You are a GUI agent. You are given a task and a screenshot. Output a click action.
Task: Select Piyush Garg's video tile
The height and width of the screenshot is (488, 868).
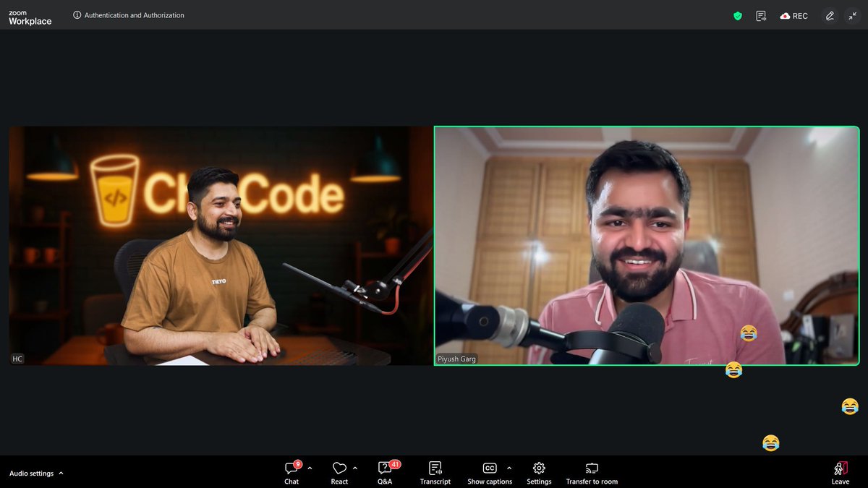[x=647, y=246]
